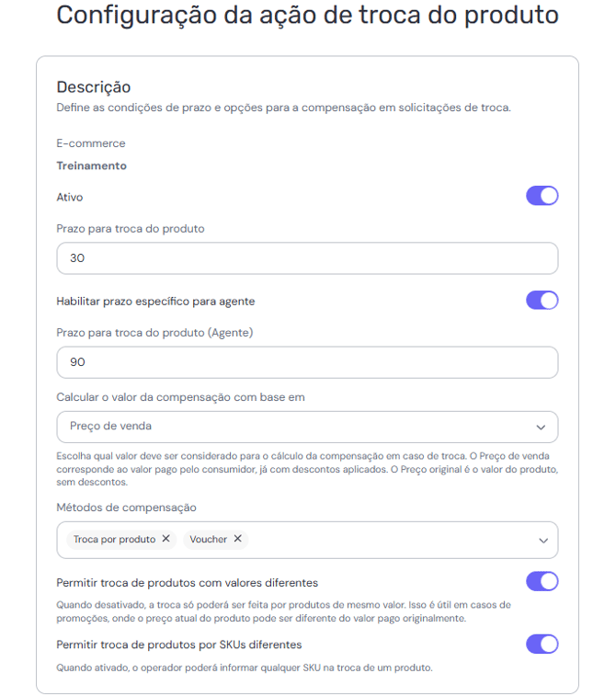
Task: Remove the Voucher chip with its X
Action: tap(237, 539)
